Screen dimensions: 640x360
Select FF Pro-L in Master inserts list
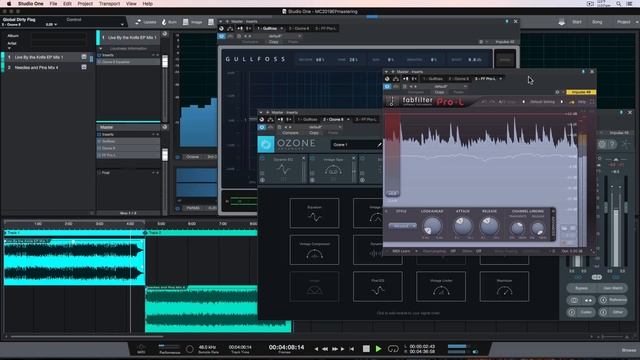[x=128, y=156]
